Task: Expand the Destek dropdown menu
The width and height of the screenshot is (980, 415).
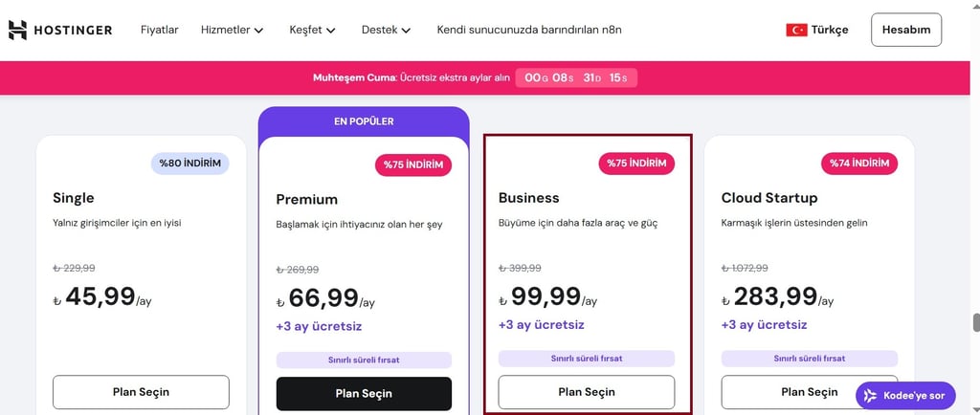Action: [x=386, y=30]
